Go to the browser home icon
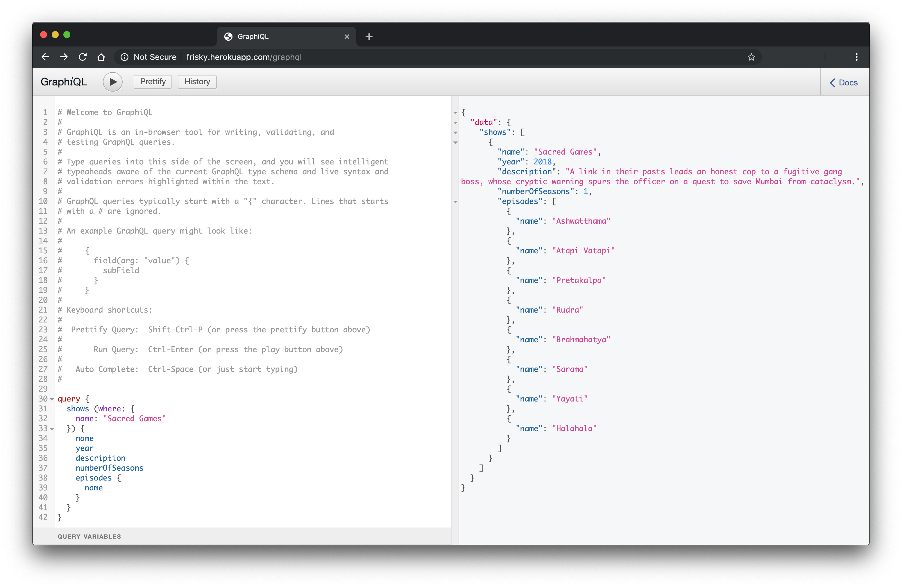 [101, 57]
